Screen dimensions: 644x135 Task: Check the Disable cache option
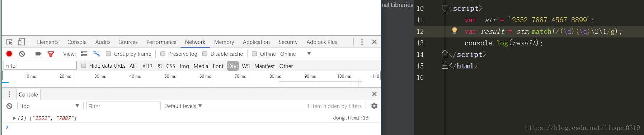205,54
